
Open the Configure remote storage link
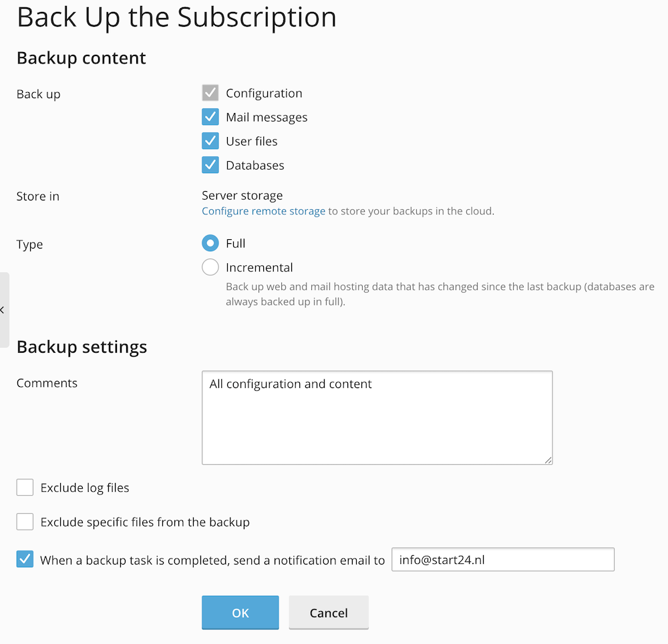coord(263,210)
